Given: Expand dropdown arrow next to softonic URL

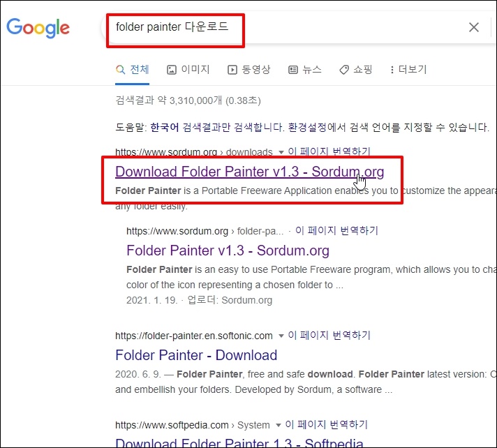Looking at the screenshot, I should tap(281, 336).
